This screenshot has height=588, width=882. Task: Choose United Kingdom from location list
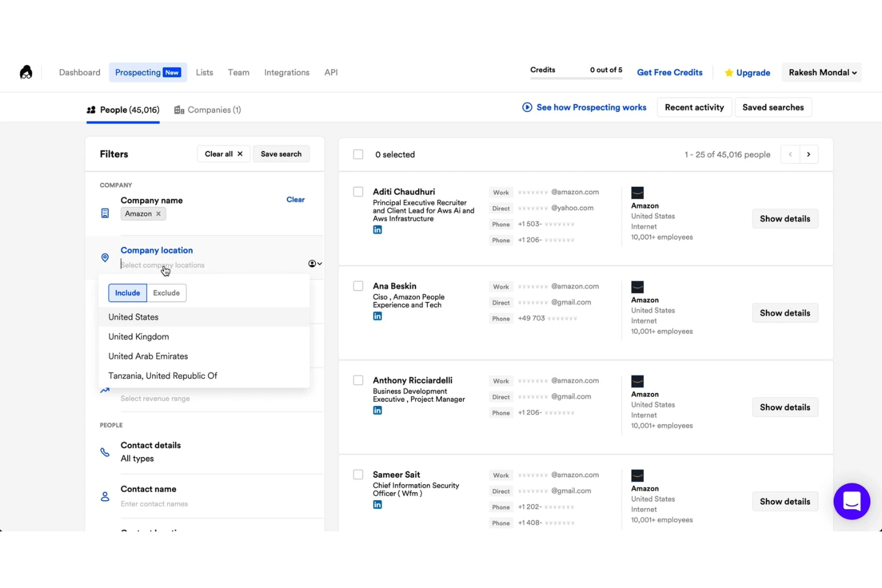pos(204,337)
